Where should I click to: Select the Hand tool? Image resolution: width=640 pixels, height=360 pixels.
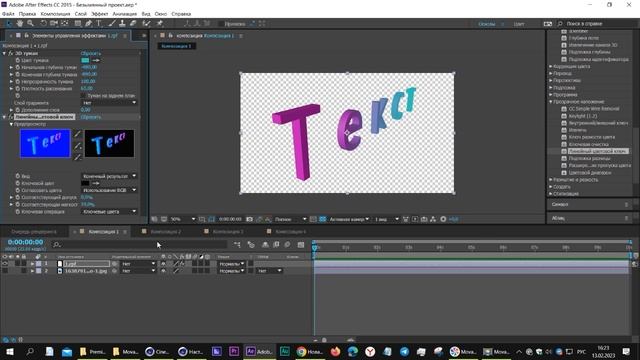click(x=19, y=24)
